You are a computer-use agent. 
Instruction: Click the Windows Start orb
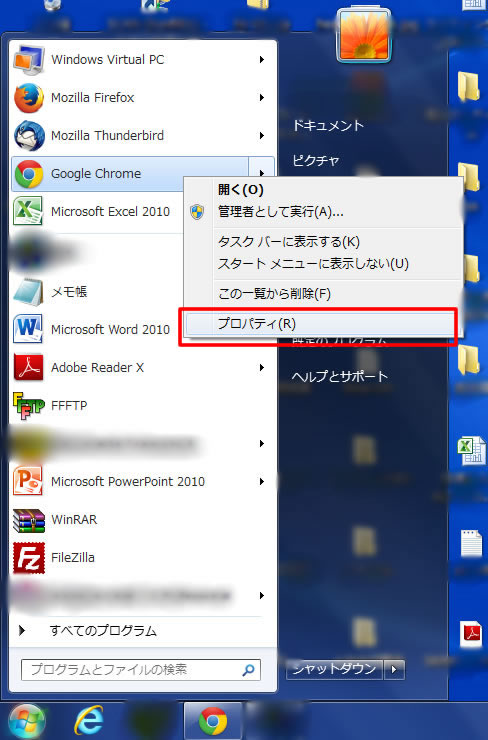coord(27,721)
